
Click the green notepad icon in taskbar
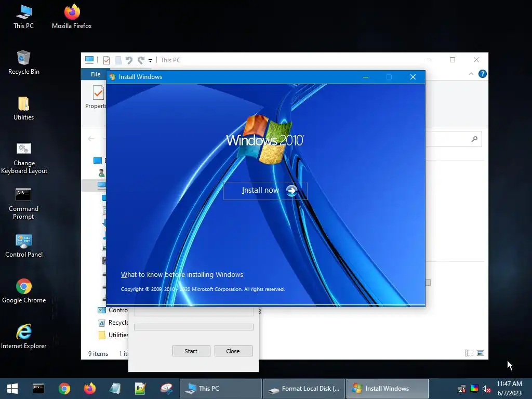(x=140, y=389)
